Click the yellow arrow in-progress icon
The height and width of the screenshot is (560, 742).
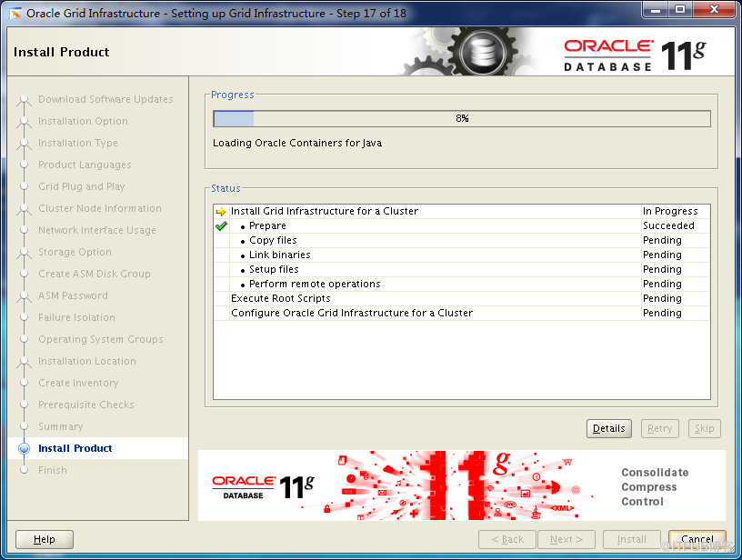coord(221,212)
